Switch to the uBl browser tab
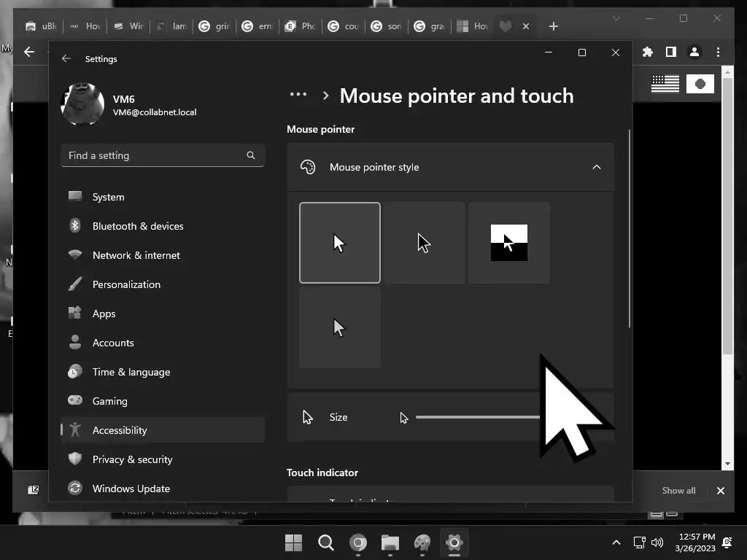The height and width of the screenshot is (560, 747). [x=41, y=26]
